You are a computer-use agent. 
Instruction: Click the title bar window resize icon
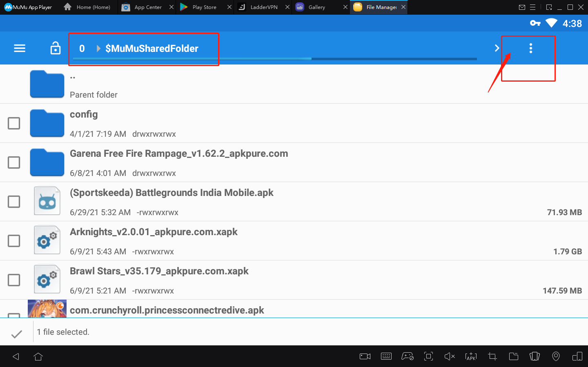point(549,7)
